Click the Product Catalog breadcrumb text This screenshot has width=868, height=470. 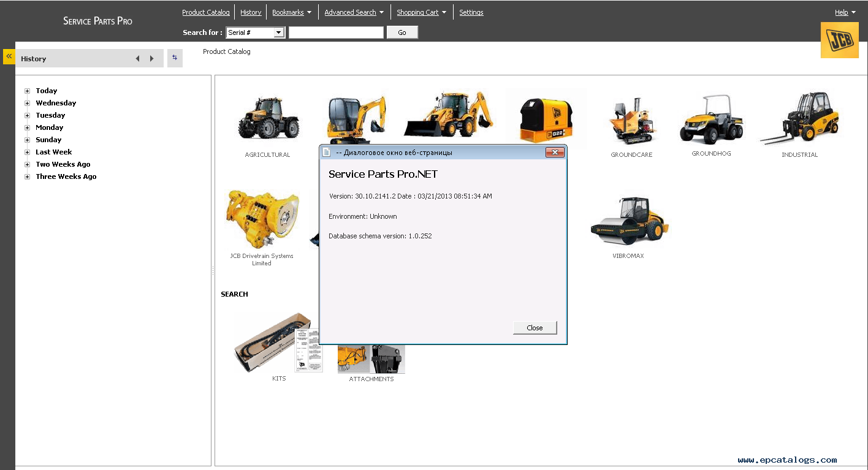tap(227, 51)
